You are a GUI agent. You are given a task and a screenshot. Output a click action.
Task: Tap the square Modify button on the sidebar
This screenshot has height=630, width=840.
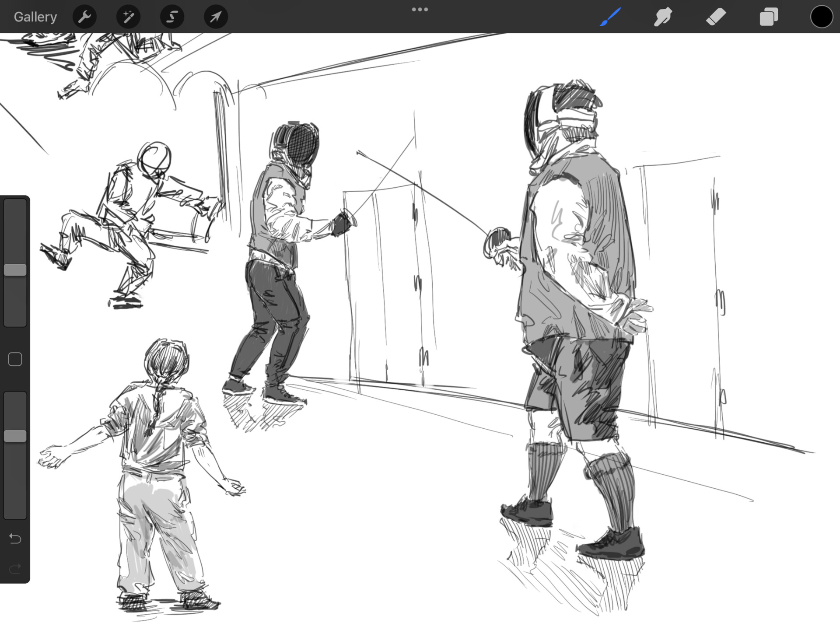14,359
